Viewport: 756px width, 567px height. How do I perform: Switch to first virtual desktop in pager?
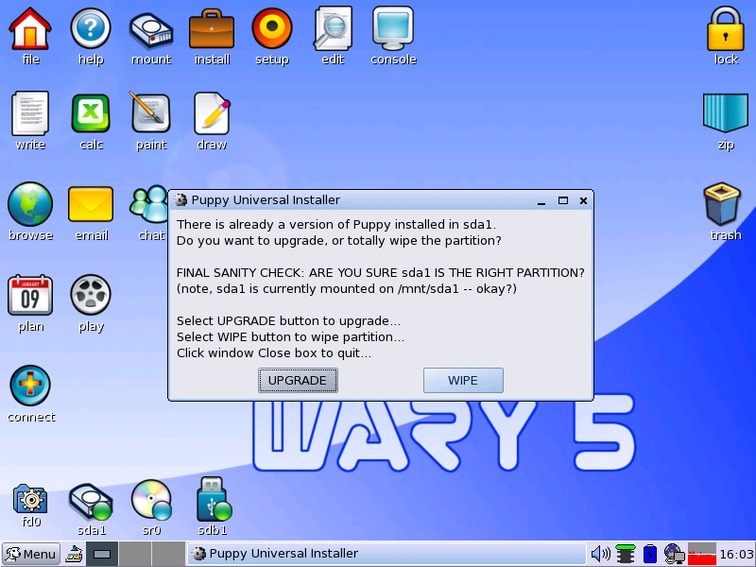[x=102, y=554]
